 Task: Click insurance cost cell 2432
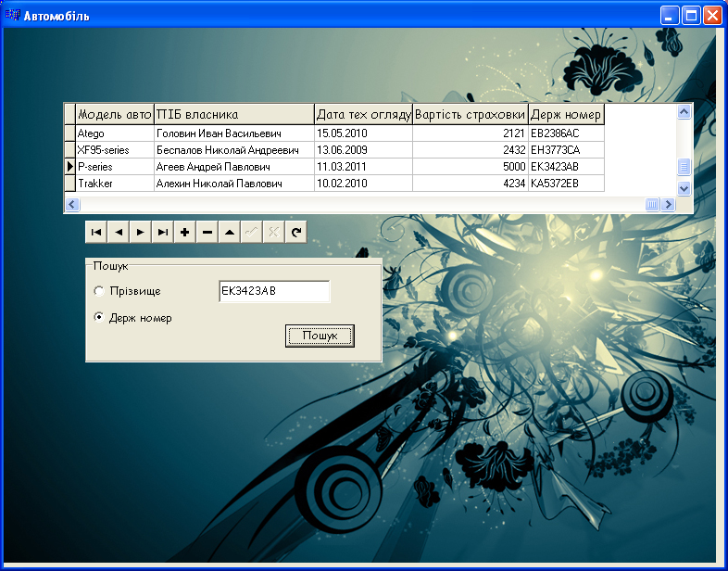[471, 150]
